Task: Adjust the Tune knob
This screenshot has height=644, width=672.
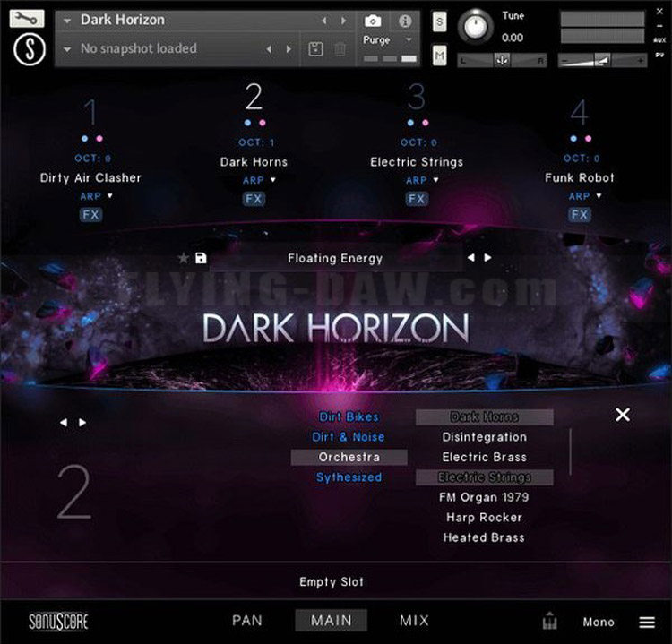Action: click(x=475, y=27)
